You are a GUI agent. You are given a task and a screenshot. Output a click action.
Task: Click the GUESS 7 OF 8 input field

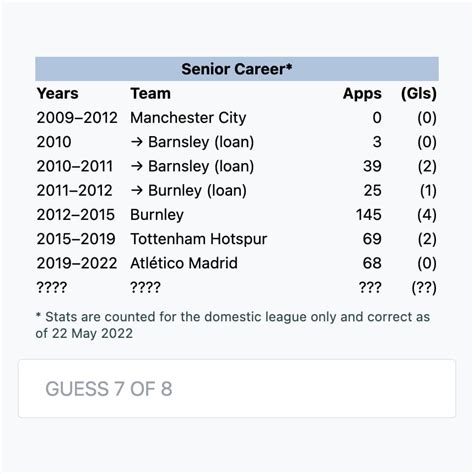[x=237, y=388]
